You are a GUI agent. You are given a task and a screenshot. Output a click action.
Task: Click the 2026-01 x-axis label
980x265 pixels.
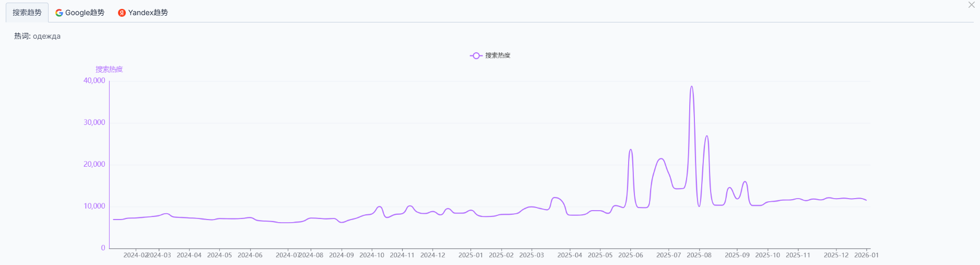866,255
